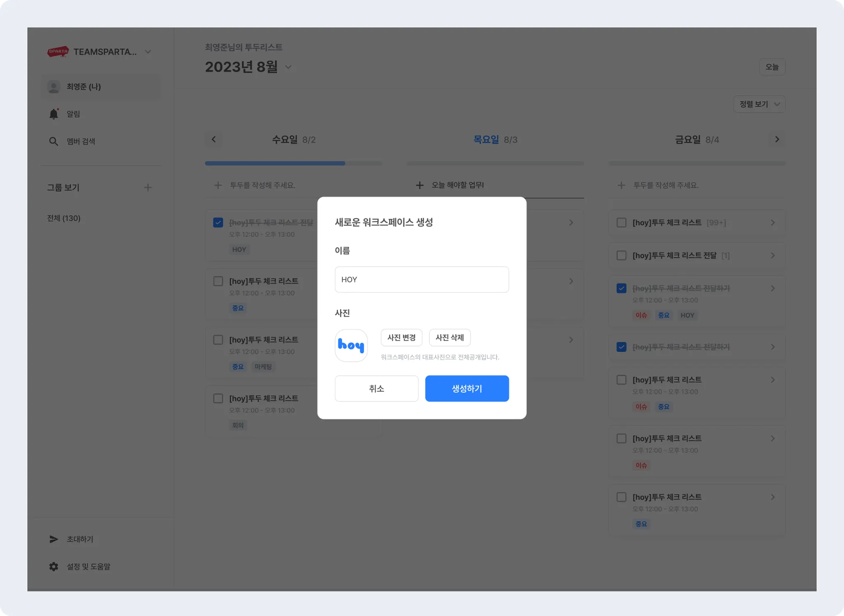
Task: Click the member search magnifier icon
Action: [x=54, y=141]
